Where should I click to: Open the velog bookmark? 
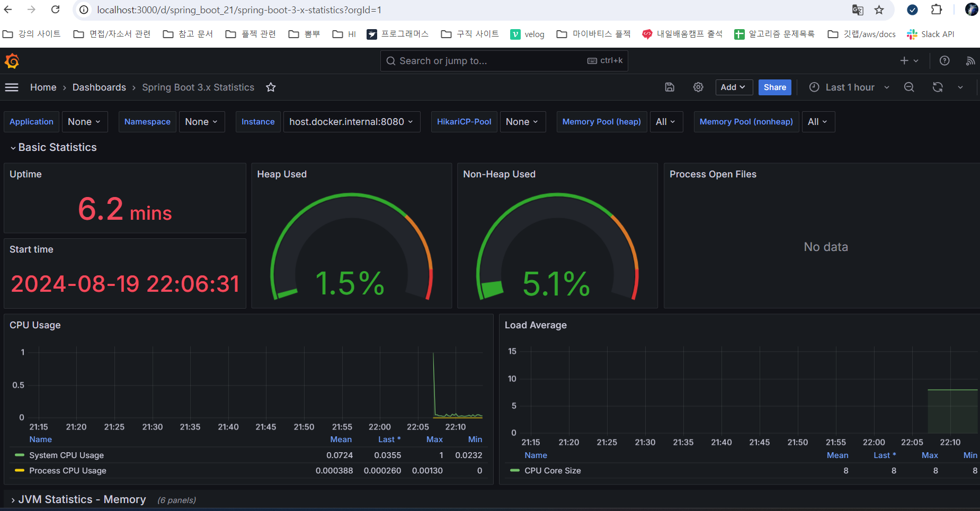tap(527, 34)
